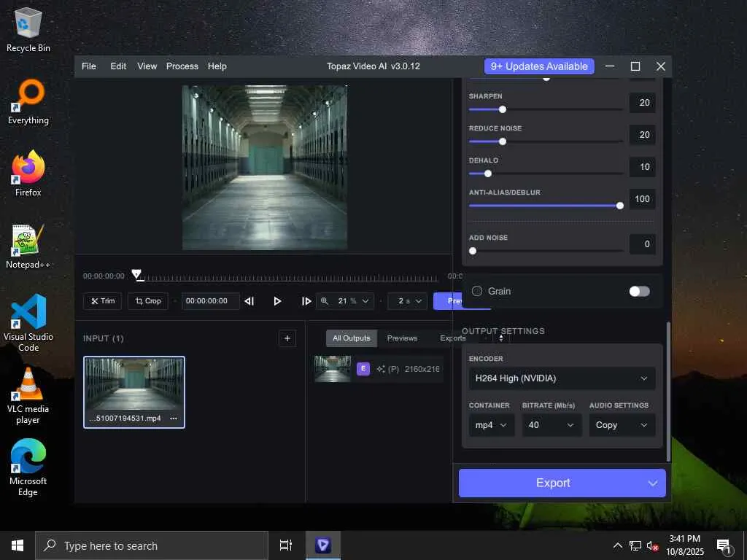Click the Trim scissors button
Image resolution: width=747 pixels, height=560 pixels.
point(102,301)
